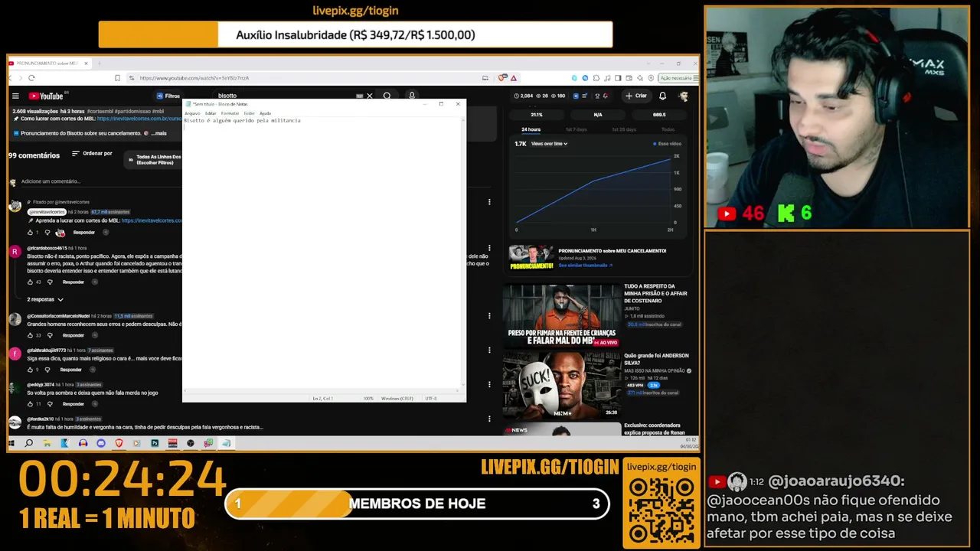Open the Ordenar por sort dropdown

pos(92,154)
